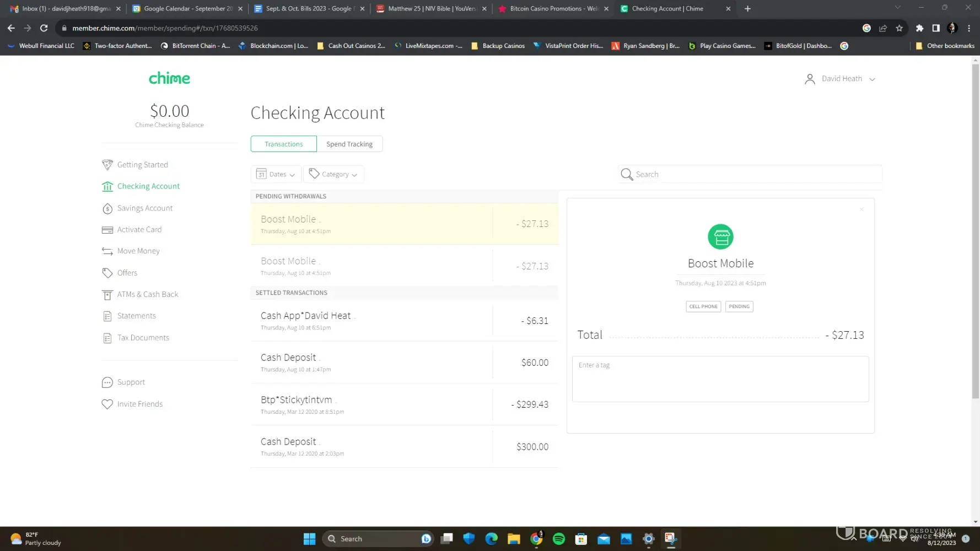Click the Support chat bubble icon

pos(107,382)
